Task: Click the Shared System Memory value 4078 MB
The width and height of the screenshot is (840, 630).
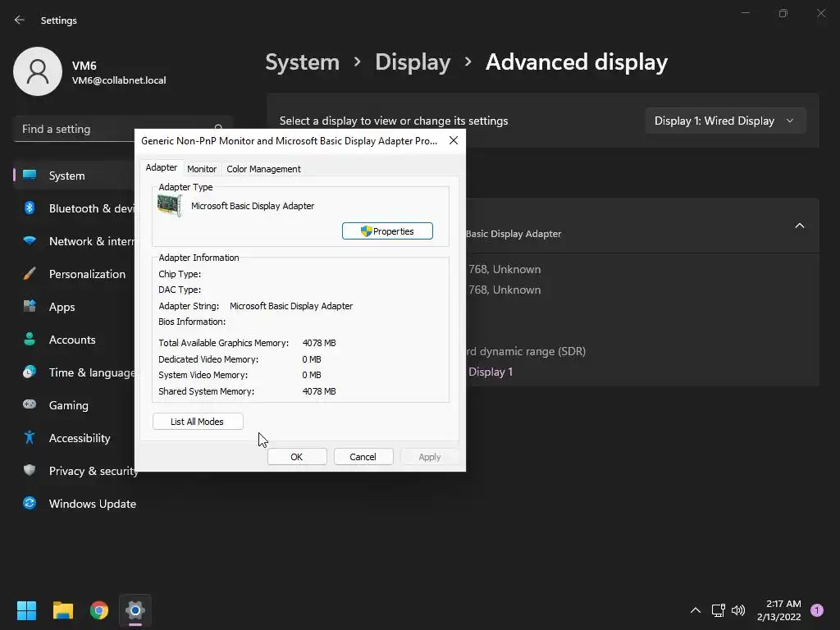Action: pos(319,391)
